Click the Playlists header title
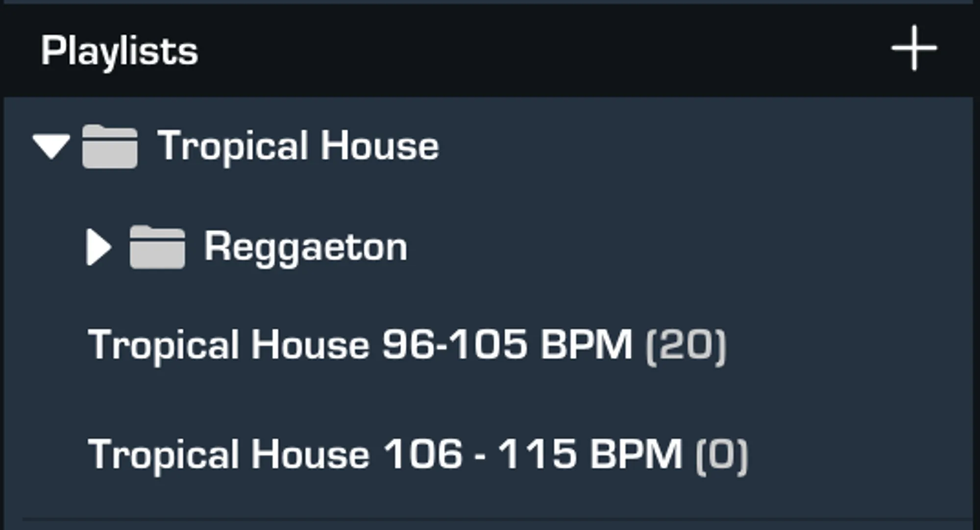Screen dimensions: 980x530 [120, 50]
